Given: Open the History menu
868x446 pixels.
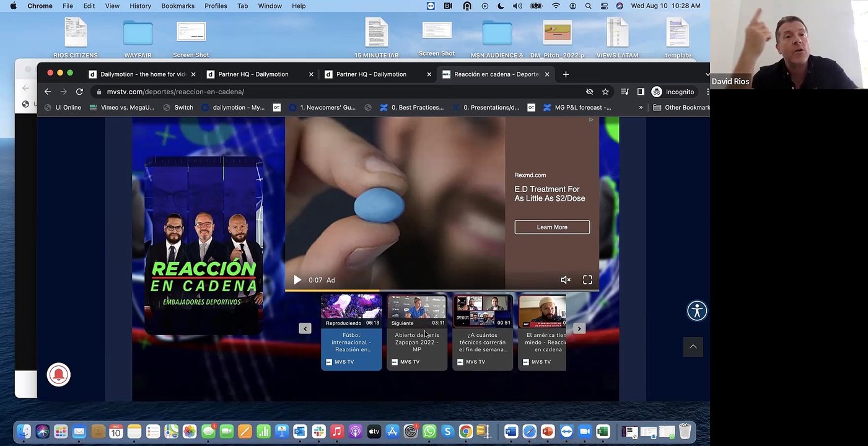Looking at the screenshot, I should [x=140, y=6].
